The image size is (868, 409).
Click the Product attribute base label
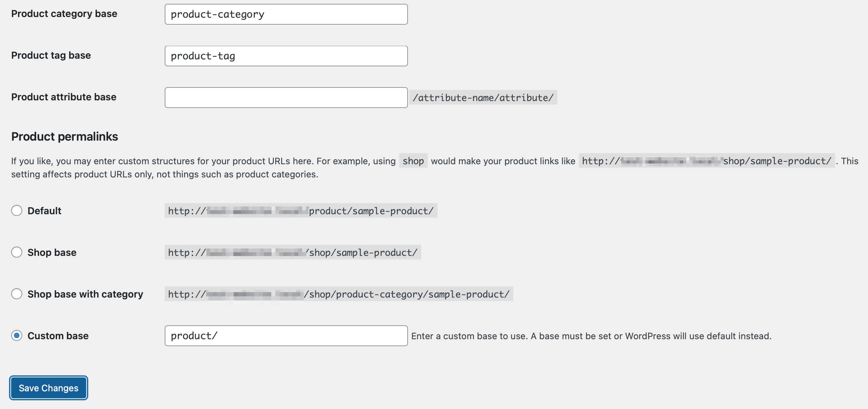coord(64,97)
